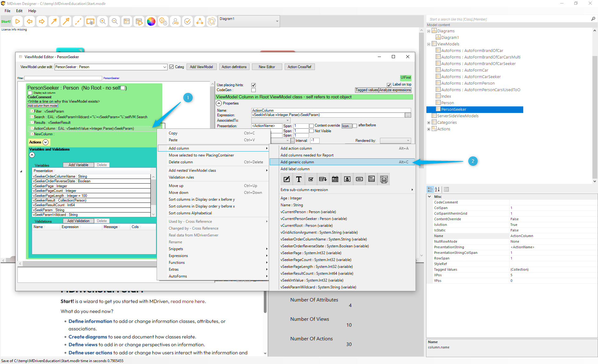
Task: Click the Filter input field
Action: tap(63, 78)
